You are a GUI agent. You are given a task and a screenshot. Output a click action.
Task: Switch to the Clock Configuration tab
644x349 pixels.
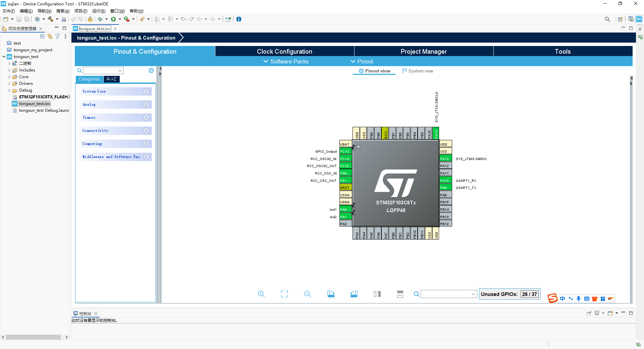point(284,51)
